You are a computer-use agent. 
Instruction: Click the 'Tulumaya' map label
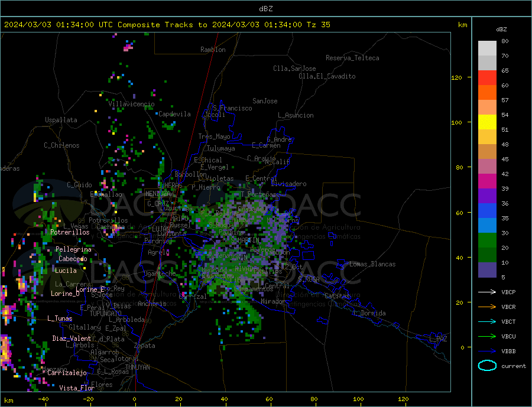click(221, 148)
